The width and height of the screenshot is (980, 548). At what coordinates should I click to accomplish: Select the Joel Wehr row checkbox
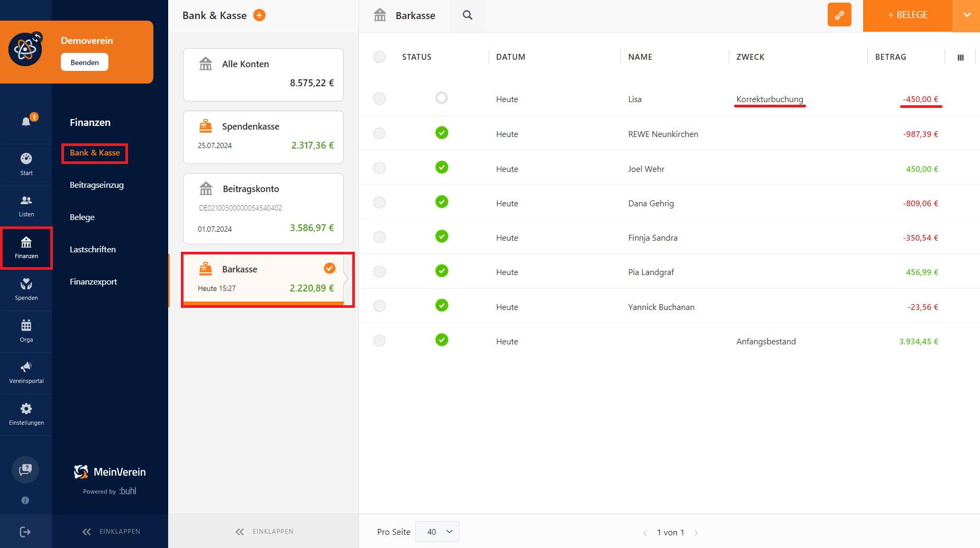[379, 168]
